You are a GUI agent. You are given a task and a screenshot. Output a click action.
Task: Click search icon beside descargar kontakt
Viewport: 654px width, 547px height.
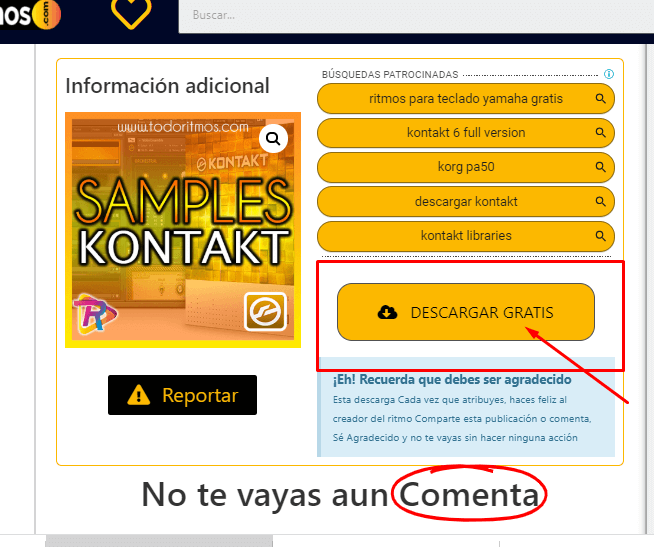(600, 202)
